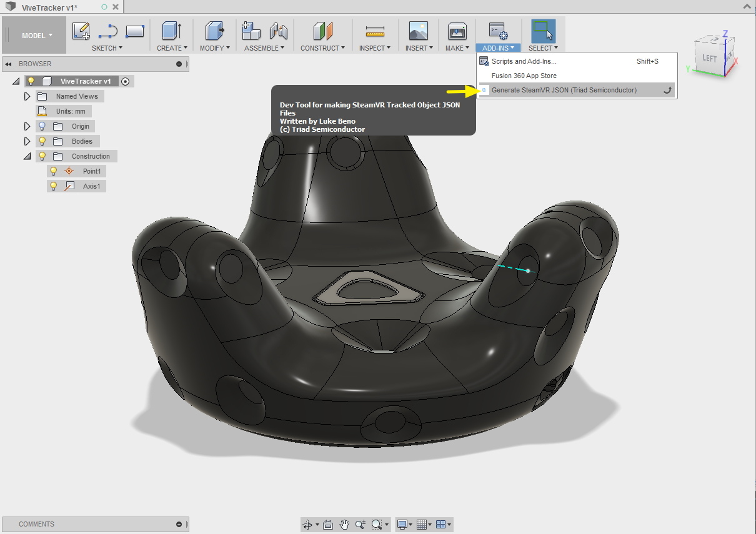Choose Scripts and Add-Ins... menu entry
This screenshot has width=756, height=534.
pyautogui.click(x=576, y=61)
